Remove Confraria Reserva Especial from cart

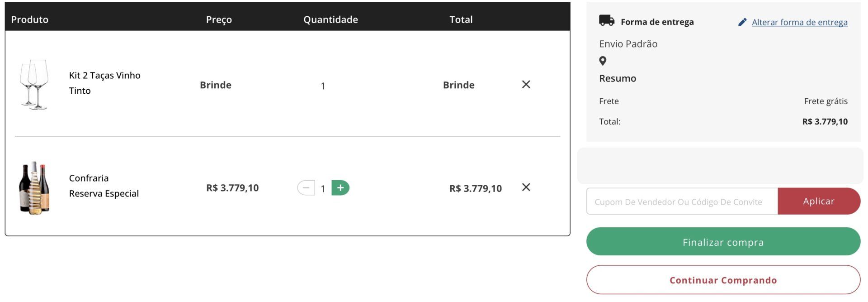[x=526, y=187]
